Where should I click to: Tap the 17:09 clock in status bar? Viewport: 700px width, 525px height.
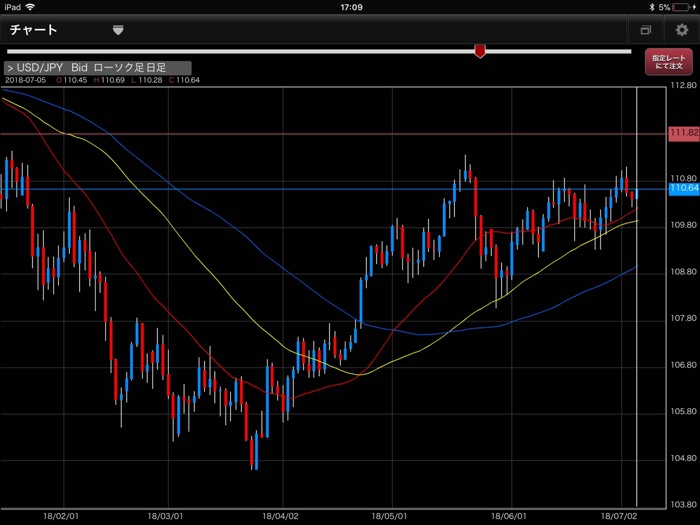[350, 7]
